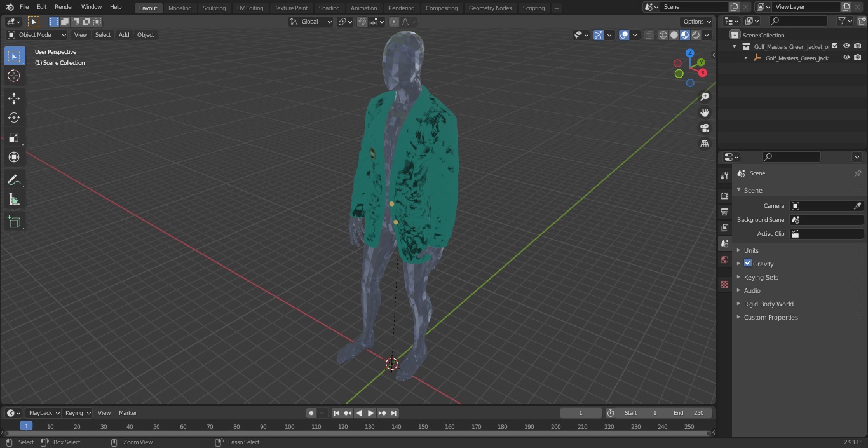
Task: Click the pan view hand icon
Action: (x=704, y=112)
